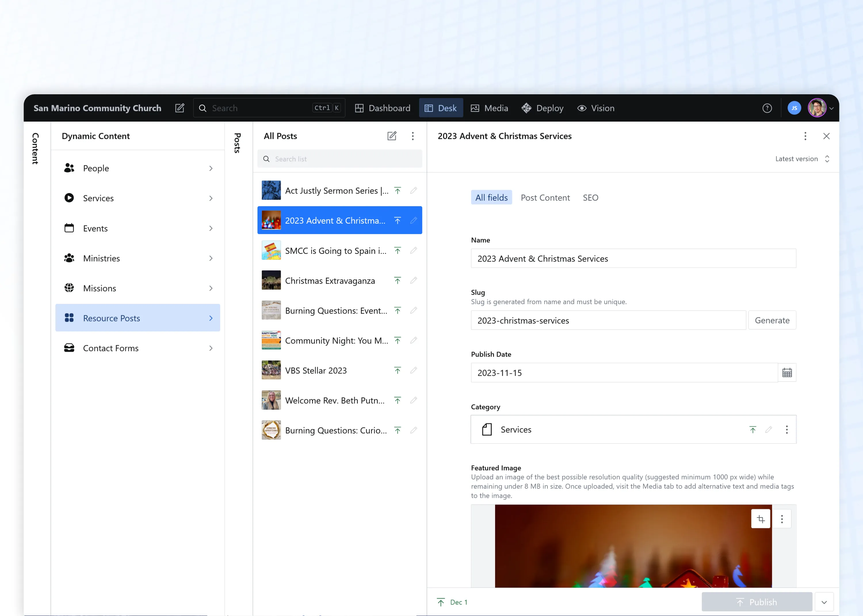Open All Posts three-dot options menu

tap(413, 136)
